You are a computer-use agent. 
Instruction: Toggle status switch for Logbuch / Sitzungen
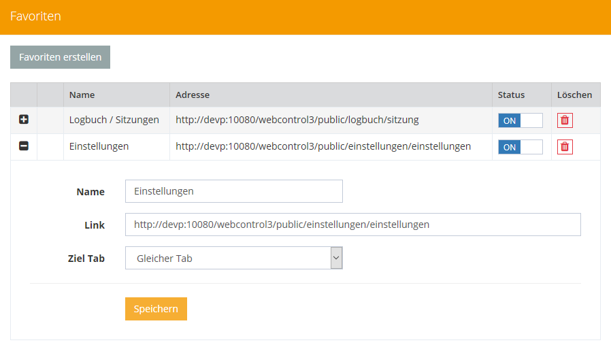521,120
